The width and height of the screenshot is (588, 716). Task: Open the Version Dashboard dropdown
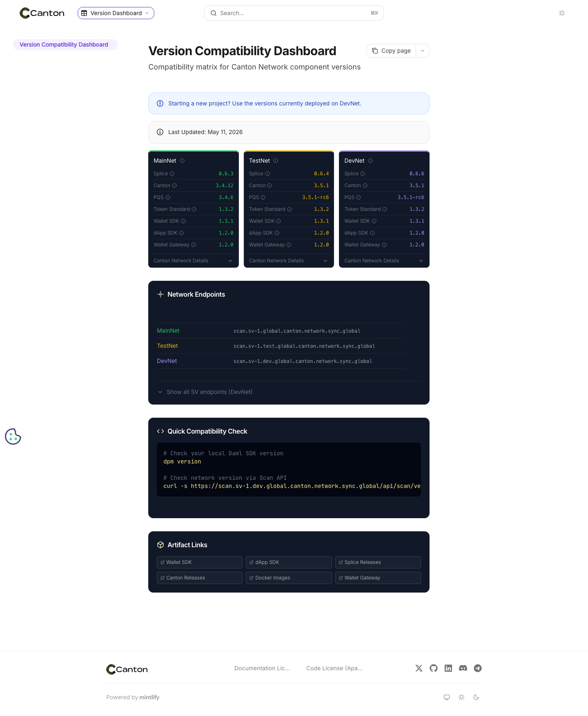[116, 13]
